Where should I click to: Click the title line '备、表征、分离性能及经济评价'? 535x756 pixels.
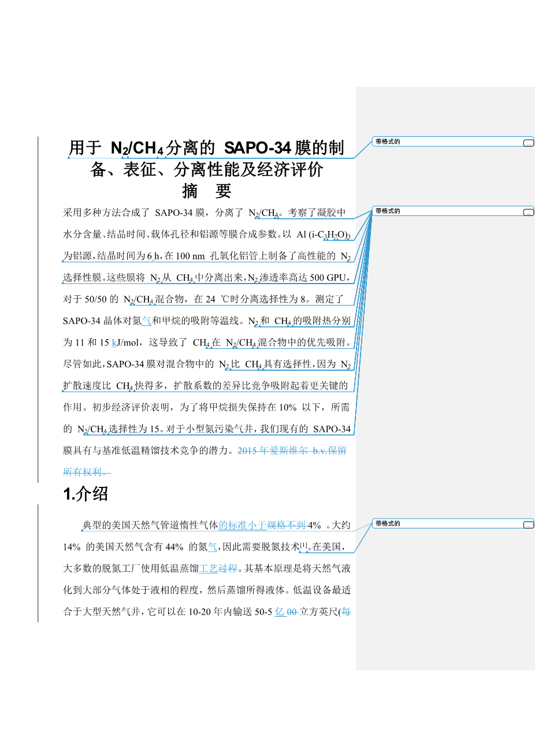[x=206, y=170]
